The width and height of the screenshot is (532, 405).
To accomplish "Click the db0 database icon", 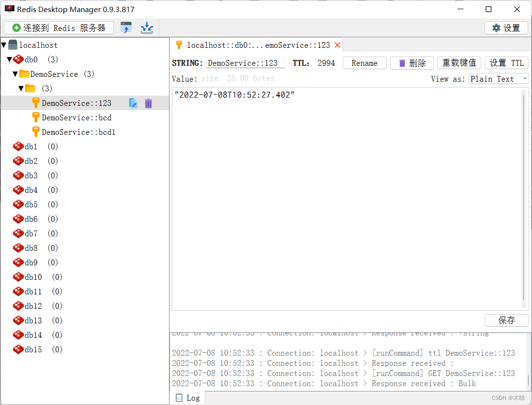I will (x=18, y=59).
